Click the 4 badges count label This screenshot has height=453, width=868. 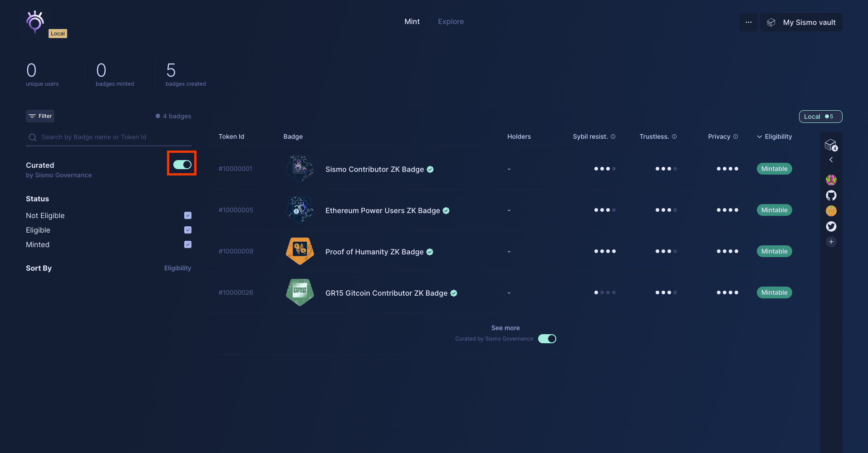[173, 116]
